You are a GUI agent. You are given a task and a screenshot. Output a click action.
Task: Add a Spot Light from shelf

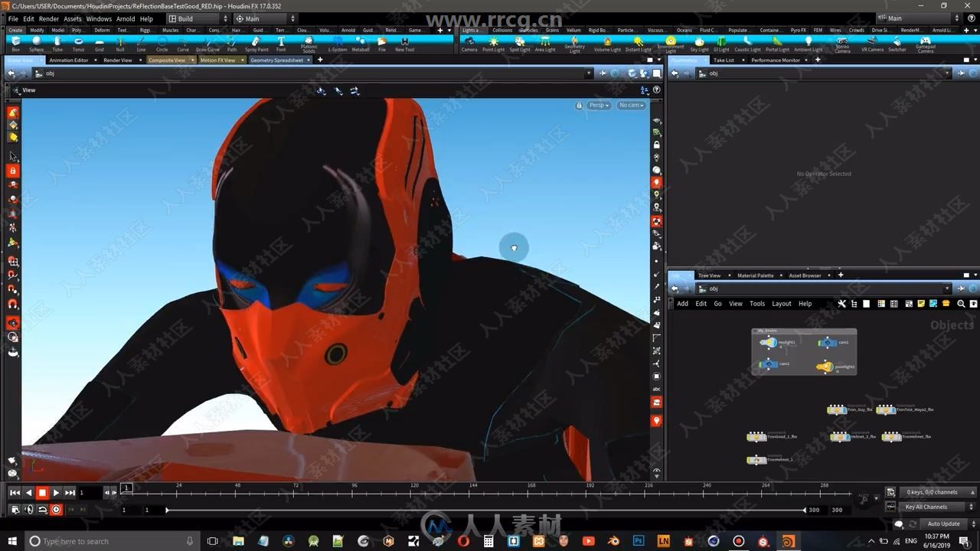tap(519, 44)
